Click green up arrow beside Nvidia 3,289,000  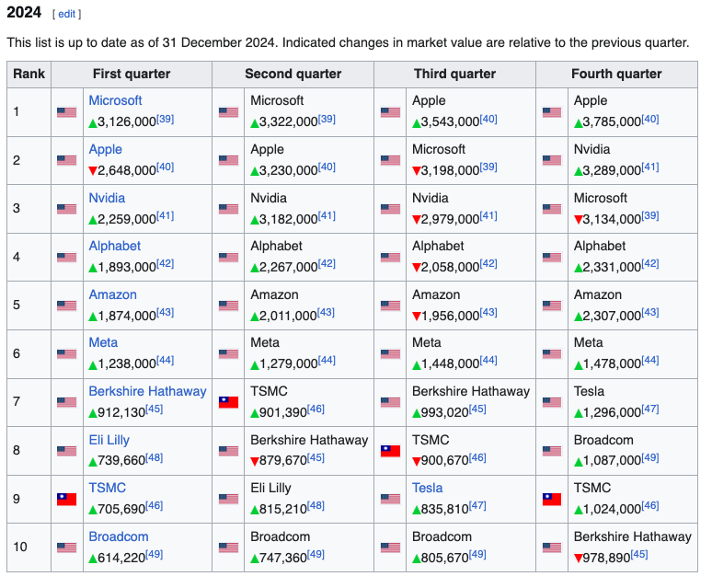point(578,170)
